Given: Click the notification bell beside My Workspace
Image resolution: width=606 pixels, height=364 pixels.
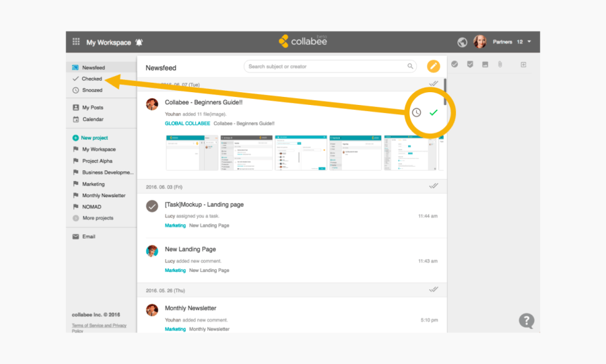Looking at the screenshot, I should (x=139, y=42).
